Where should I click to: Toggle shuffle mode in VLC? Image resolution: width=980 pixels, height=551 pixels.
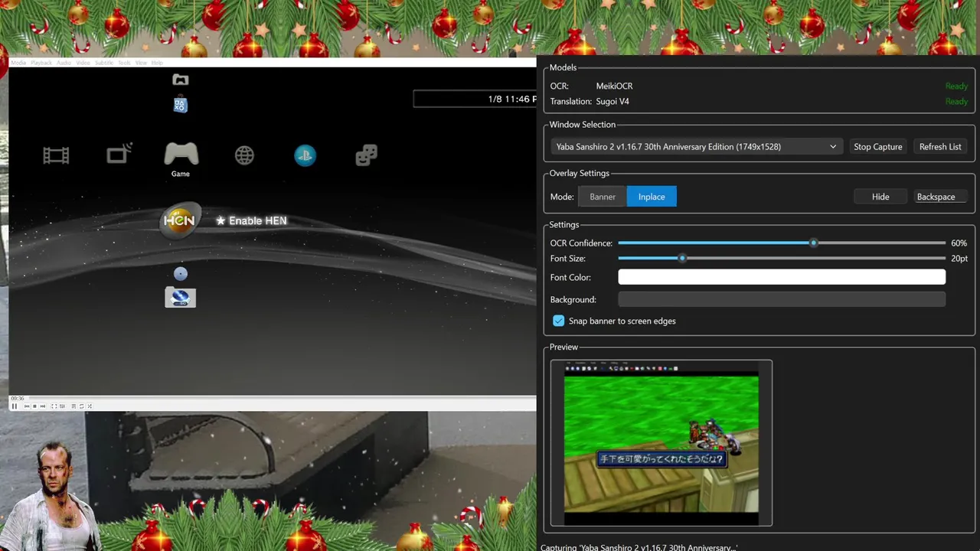pos(90,406)
